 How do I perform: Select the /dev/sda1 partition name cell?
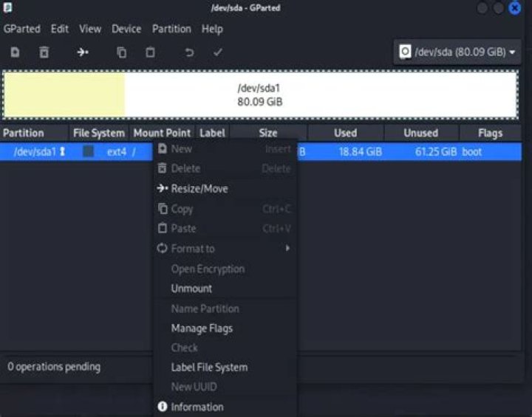(35, 151)
